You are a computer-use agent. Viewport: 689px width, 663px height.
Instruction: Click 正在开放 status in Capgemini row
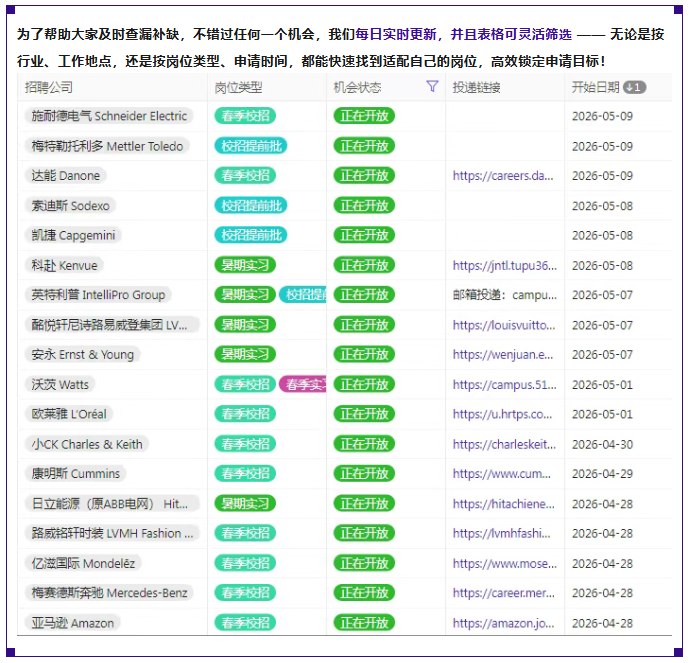364,235
